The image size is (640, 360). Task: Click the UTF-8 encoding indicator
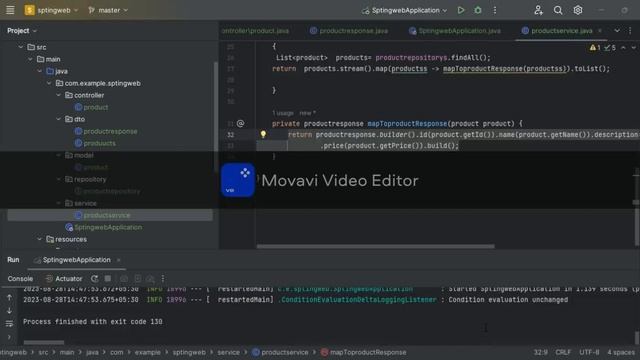pyautogui.click(x=589, y=352)
